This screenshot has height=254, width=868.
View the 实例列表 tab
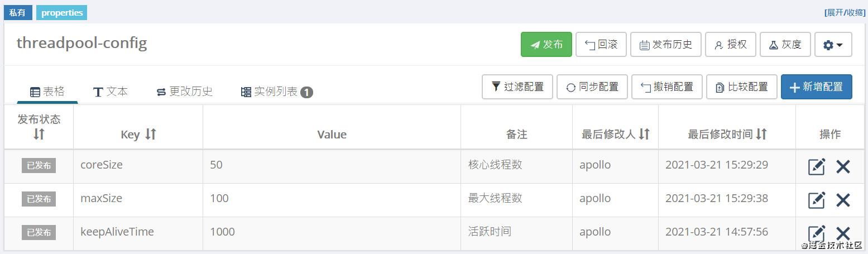click(277, 92)
